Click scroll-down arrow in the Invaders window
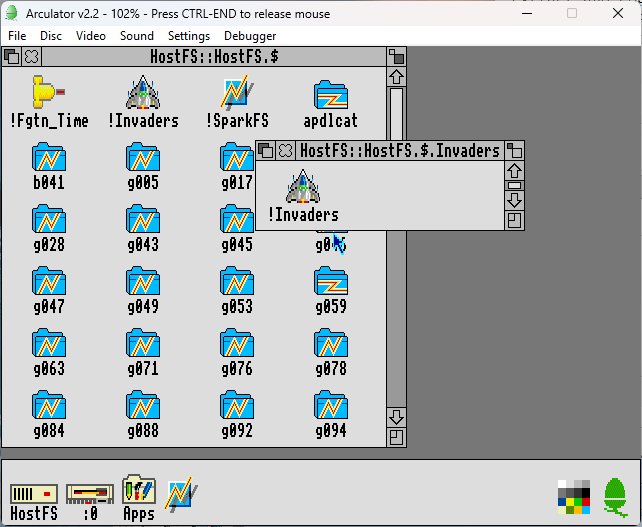This screenshot has height=527, width=642. (514, 200)
